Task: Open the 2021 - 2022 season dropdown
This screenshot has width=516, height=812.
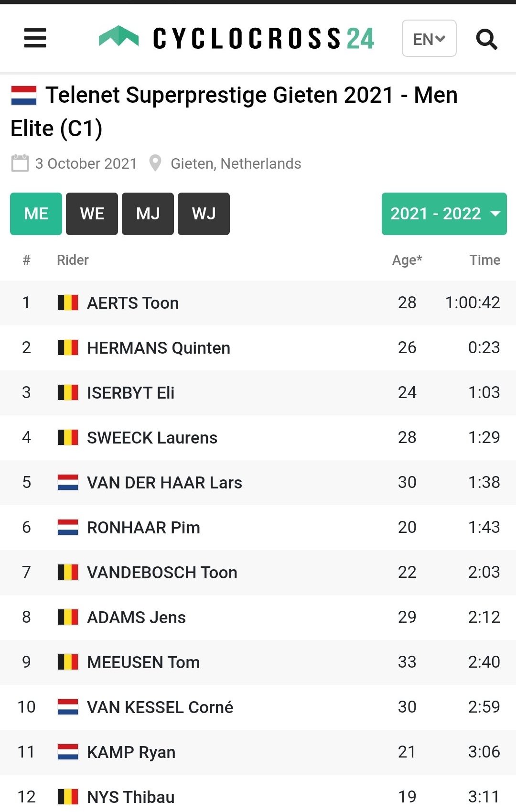Action: point(444,214)
